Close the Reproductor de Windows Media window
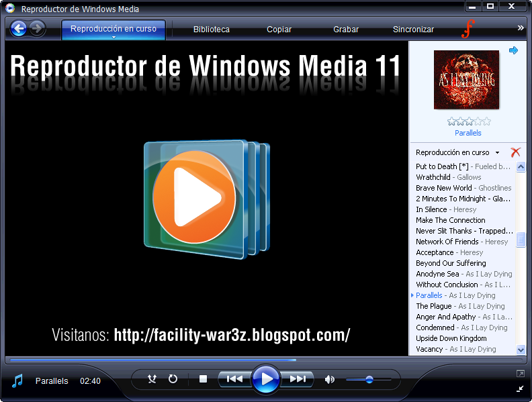This screenshot has width=532, height=402. (512, 6)
